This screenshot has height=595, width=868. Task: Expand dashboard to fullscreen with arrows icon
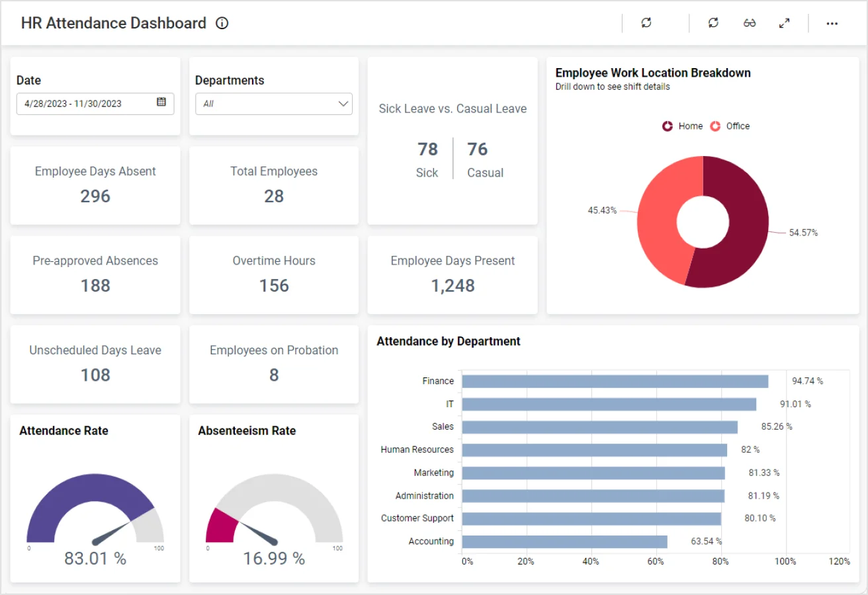click(x=784, y=23)
